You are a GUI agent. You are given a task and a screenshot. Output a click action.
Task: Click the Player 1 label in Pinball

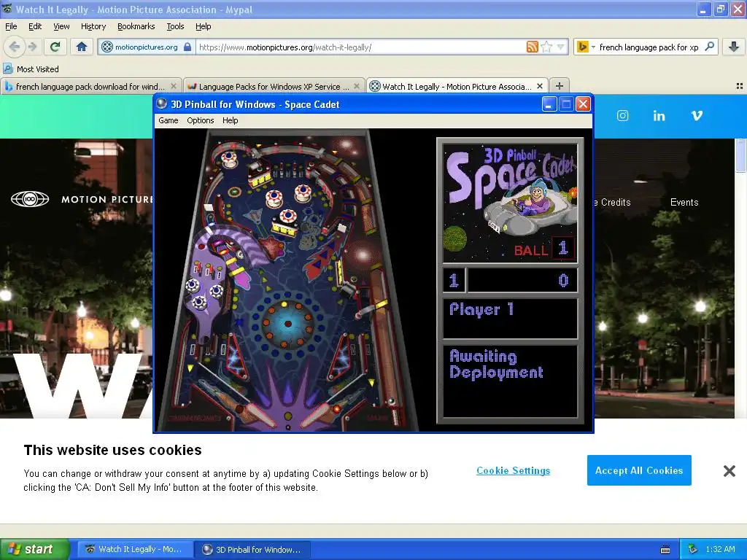[x=481, y=309]
